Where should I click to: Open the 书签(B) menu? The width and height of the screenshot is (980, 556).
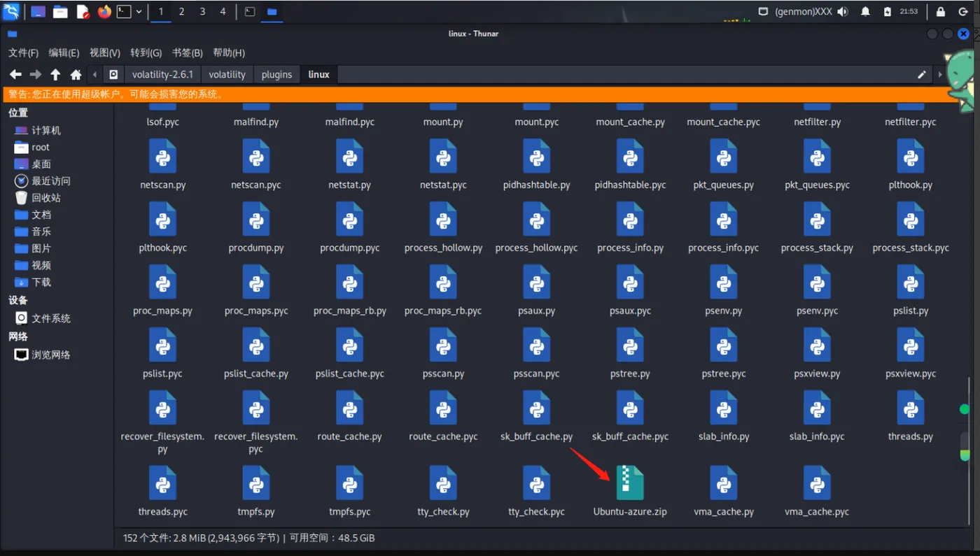point(187,52)
